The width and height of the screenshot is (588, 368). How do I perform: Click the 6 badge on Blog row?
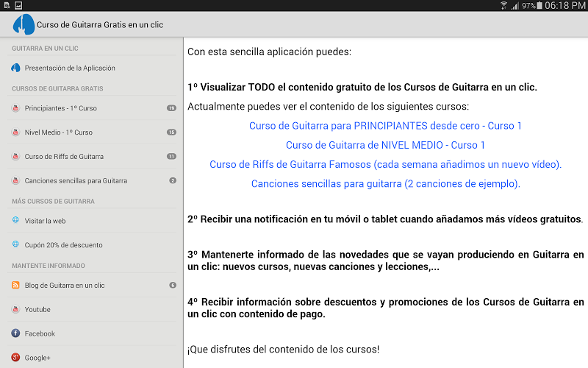pos(173,285)
